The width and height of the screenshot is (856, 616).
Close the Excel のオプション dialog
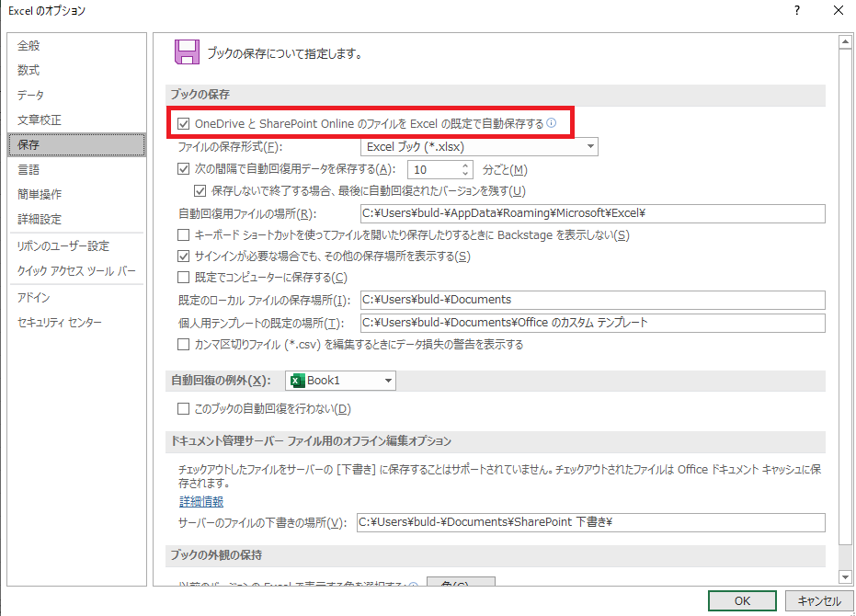838,10
